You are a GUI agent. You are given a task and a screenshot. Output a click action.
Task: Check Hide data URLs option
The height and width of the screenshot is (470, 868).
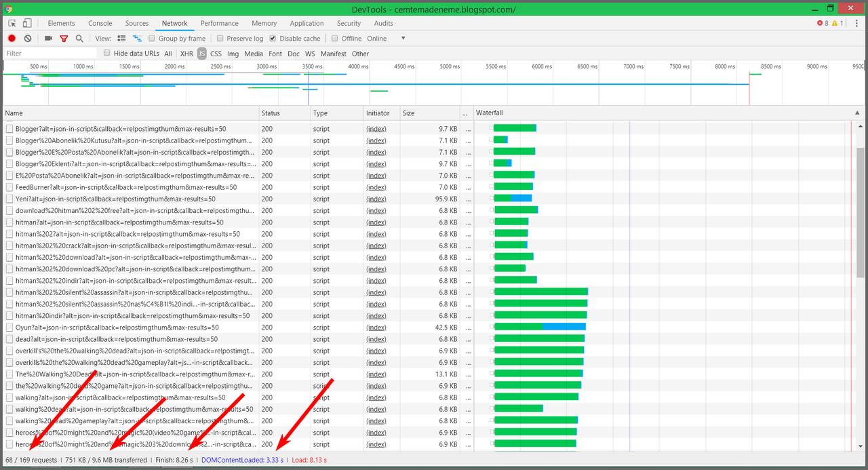[107, 53]
